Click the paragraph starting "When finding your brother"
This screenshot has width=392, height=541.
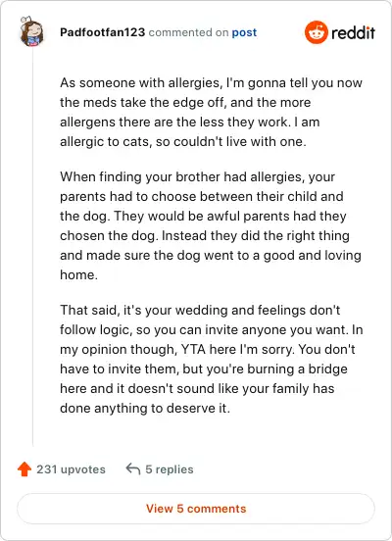(211, 225)
